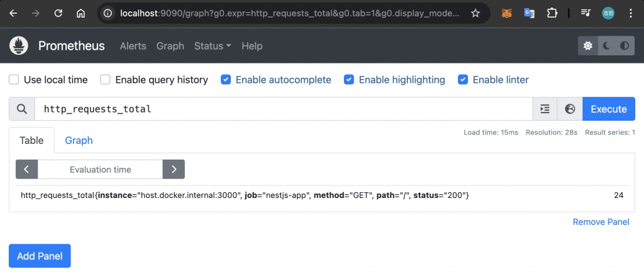This screenshot has width=644, height=279.
Task: Expand the Status dropdown menu
Action: click(213, 46)
